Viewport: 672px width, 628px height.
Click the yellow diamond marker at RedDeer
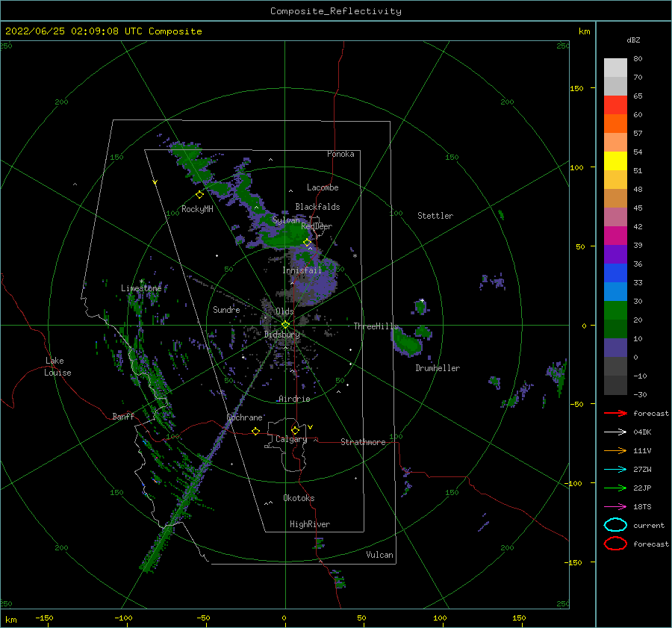tap(308, 243)
